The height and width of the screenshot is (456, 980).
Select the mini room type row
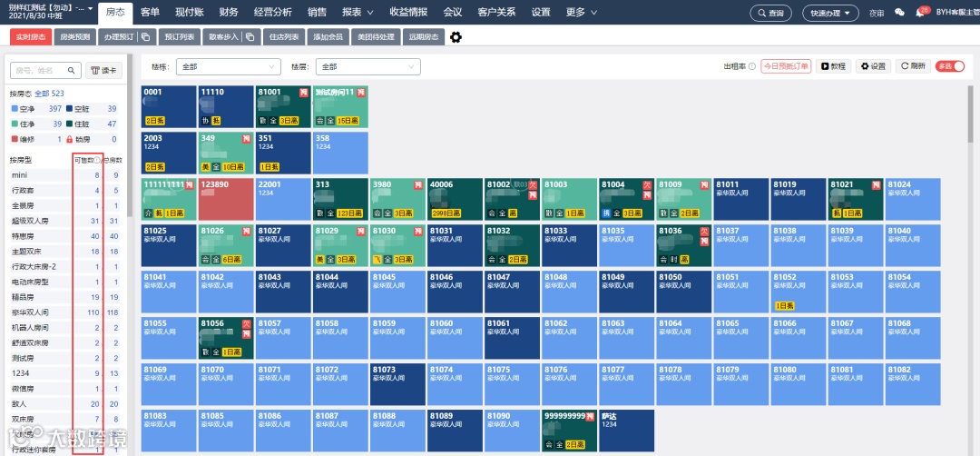pyautogui.click(x=65, y=175)
